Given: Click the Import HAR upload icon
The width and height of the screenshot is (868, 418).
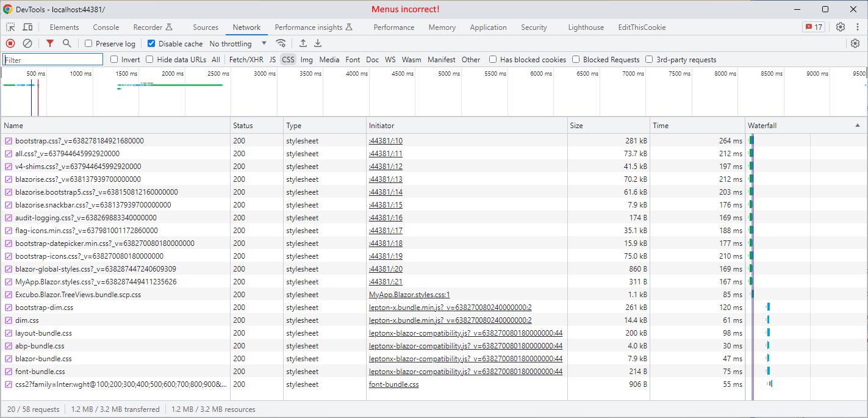Looking at the screenshot, I should (303, 43).
